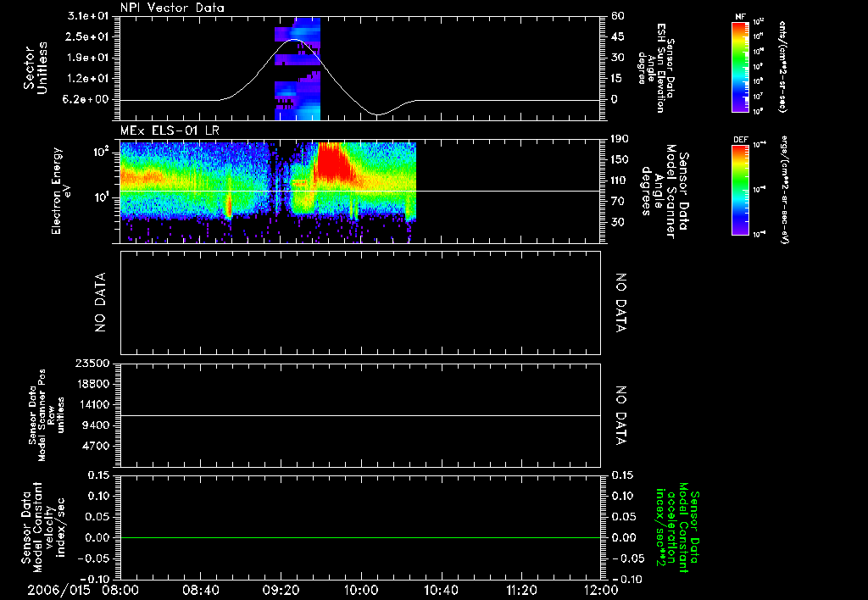Viewport: 868px width, 600px height.
Task: Click the '10:40' time axis label
Action: pyautogui.click(x=441, y=590)
